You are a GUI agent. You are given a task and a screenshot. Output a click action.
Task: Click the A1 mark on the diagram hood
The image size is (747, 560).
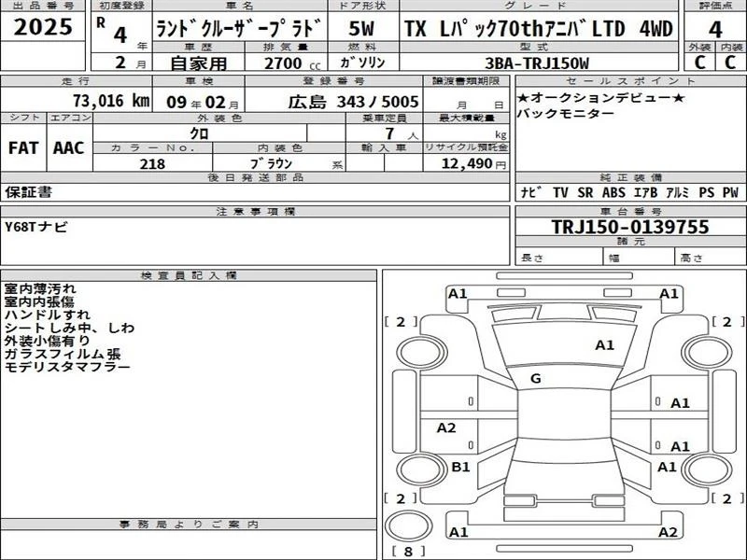click(605, 345)
